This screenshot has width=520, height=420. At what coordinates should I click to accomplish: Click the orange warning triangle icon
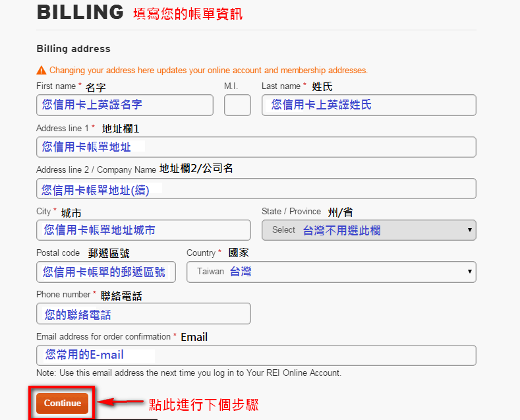tap(42, 71)
